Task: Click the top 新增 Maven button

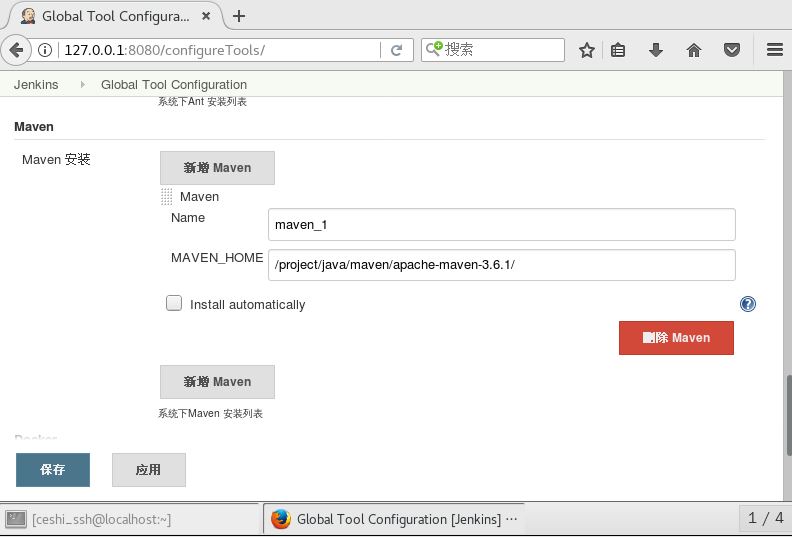Action: point(217,168)
